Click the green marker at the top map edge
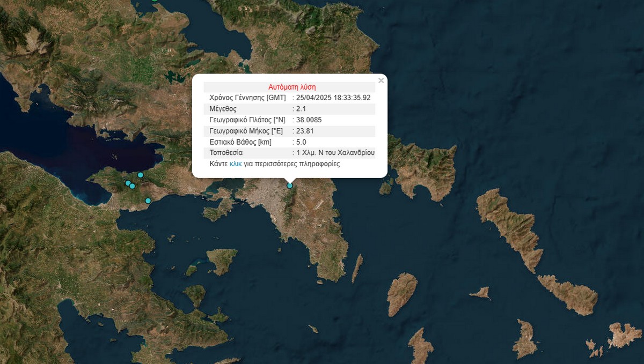 155,1
